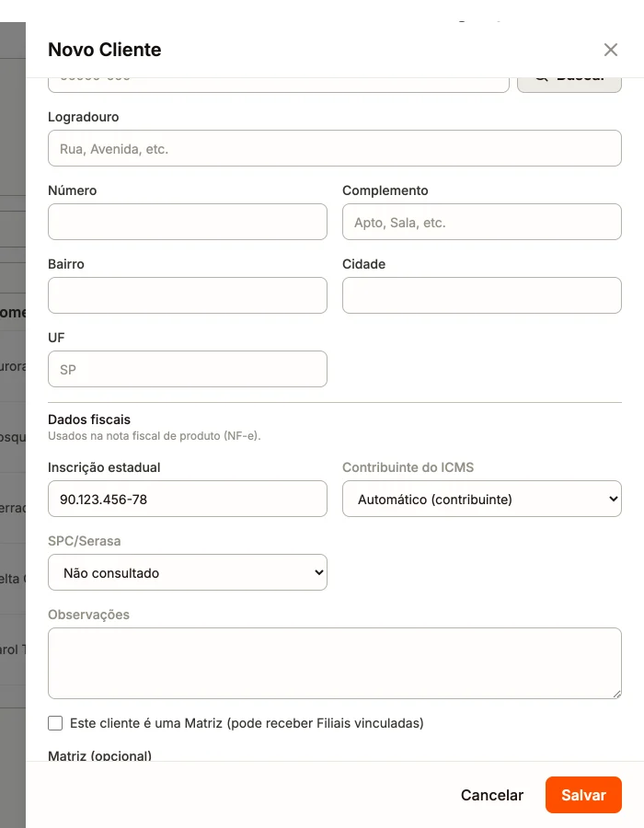Select the Bairro text field
The width and height of the screenshot is (644, 828).
188,295
